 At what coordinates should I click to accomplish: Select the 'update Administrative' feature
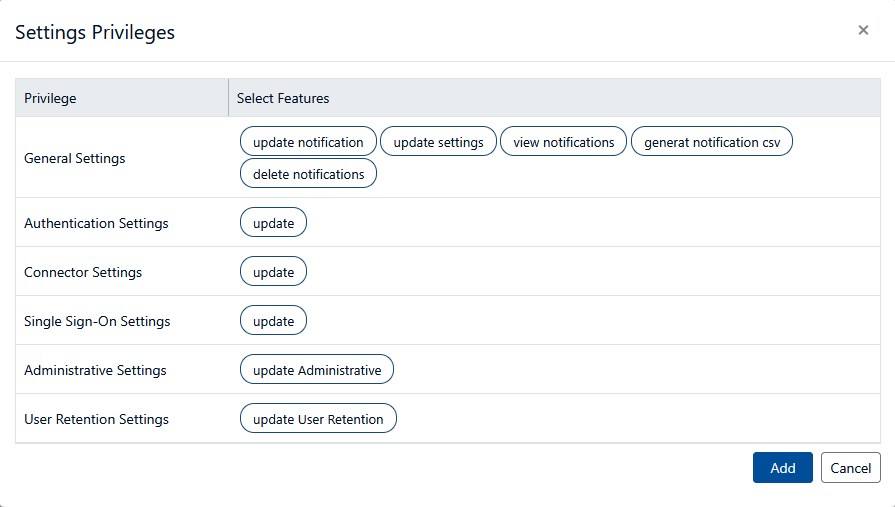(317, 370)
